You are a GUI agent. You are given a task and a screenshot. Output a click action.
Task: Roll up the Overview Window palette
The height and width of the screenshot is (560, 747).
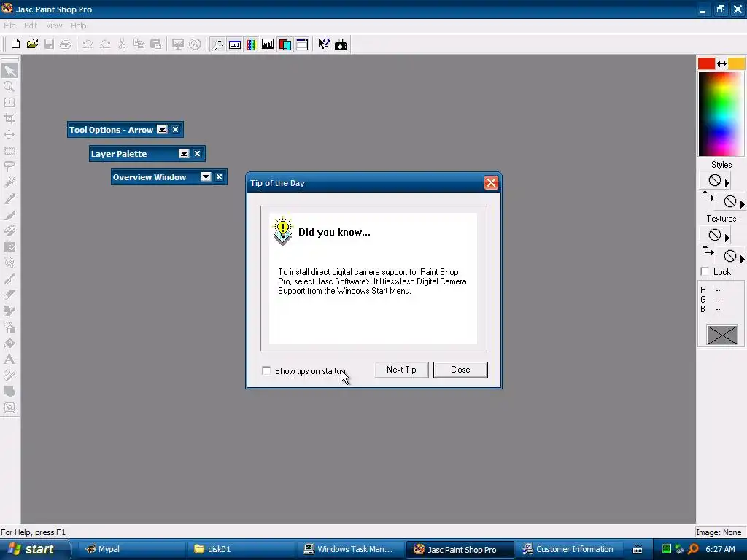pyautogui.click(x=206, y=176)
